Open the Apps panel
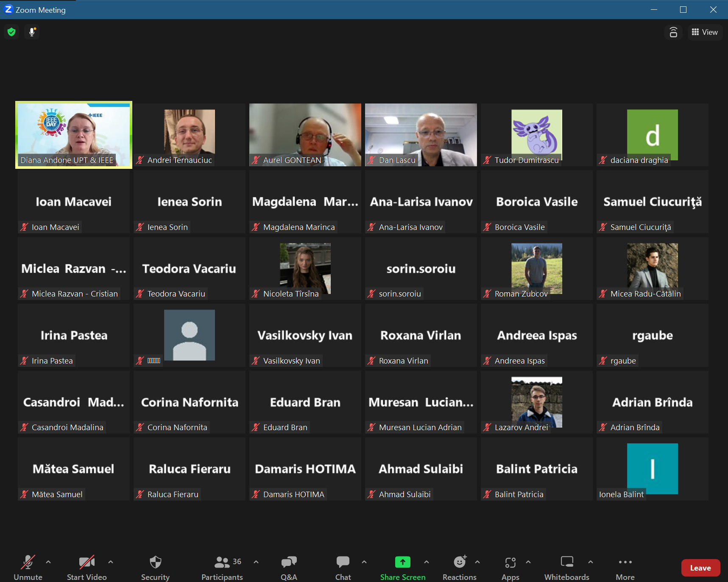The height and width of the screenshot is (582, 728). pyautogui.click(x=510, y=567)
